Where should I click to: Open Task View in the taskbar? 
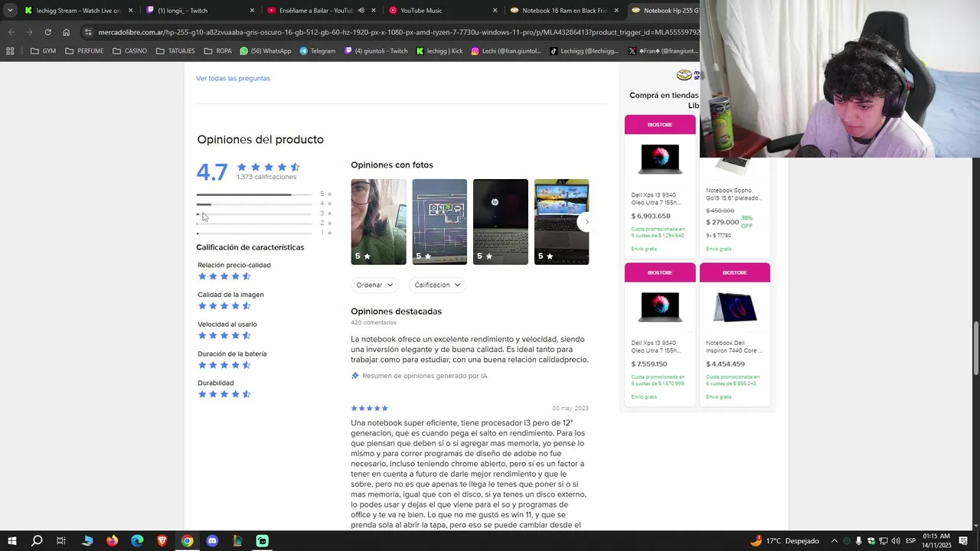click(61, 541)
